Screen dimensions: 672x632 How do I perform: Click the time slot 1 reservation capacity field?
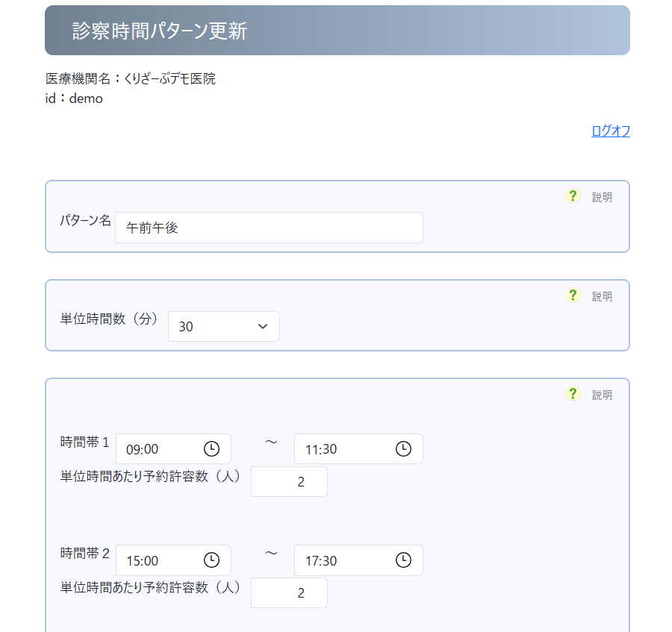point(289,481)
